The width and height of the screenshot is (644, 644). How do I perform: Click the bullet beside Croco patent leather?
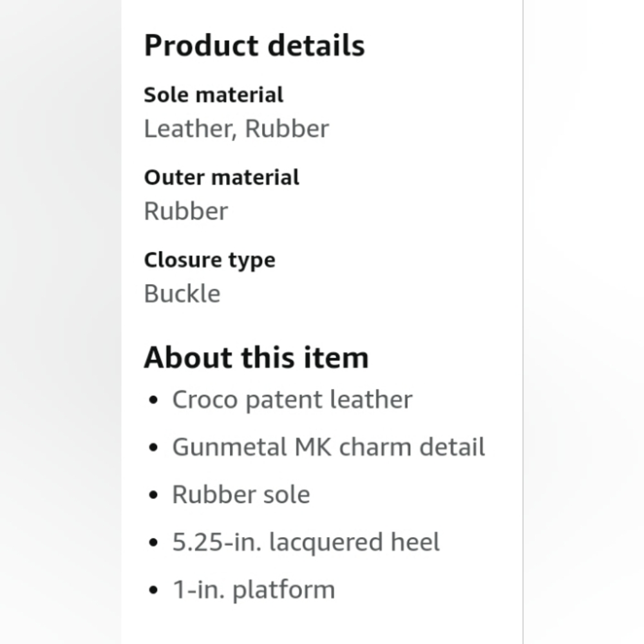[x=153, y=400]
